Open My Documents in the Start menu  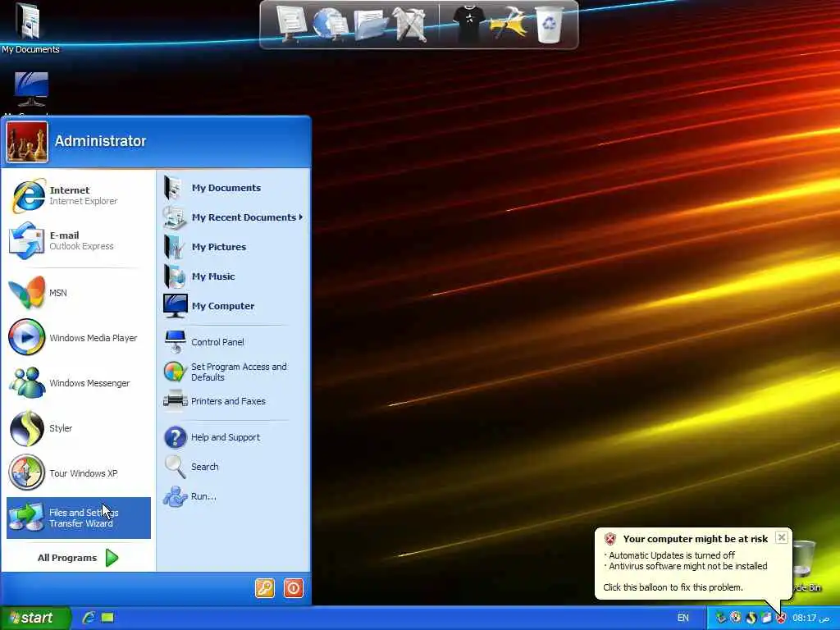tap(234, 188)
